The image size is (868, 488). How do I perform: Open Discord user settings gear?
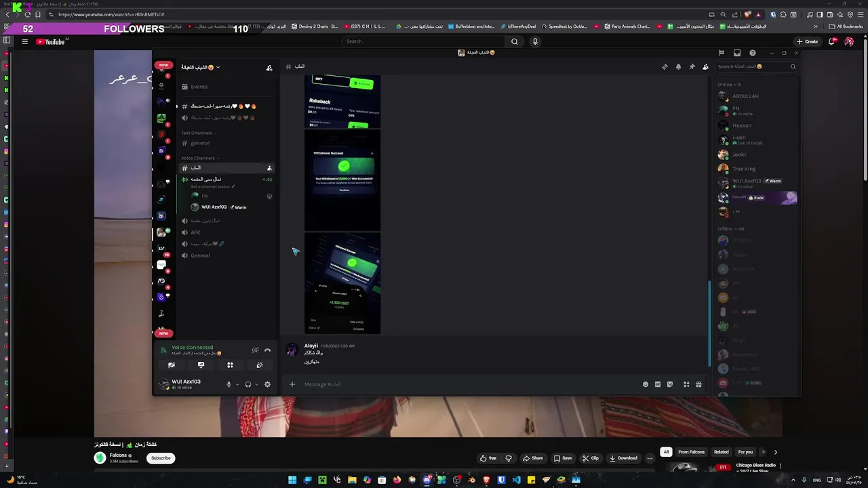(x=267, y=384)
